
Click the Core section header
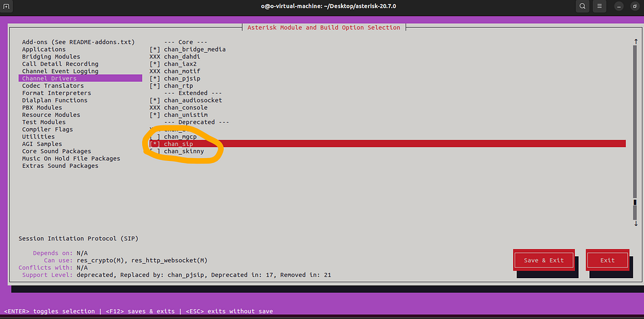coord(186,42)
